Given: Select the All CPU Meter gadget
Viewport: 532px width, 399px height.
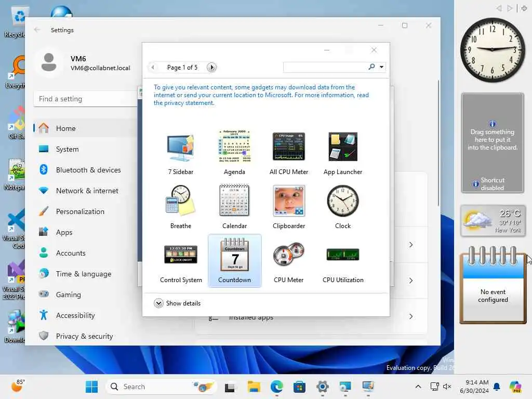Looking at the screenshot, I should point(289,153).
